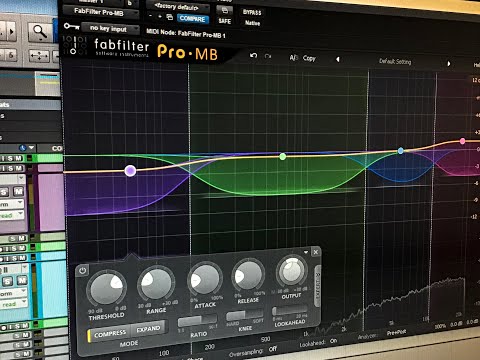
Task: Click the KNEE slider
Action: coord(245,314)
